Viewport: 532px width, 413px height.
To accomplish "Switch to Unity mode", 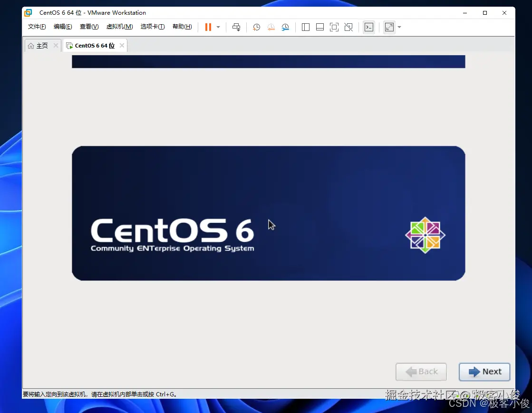I will pos(348,27).
